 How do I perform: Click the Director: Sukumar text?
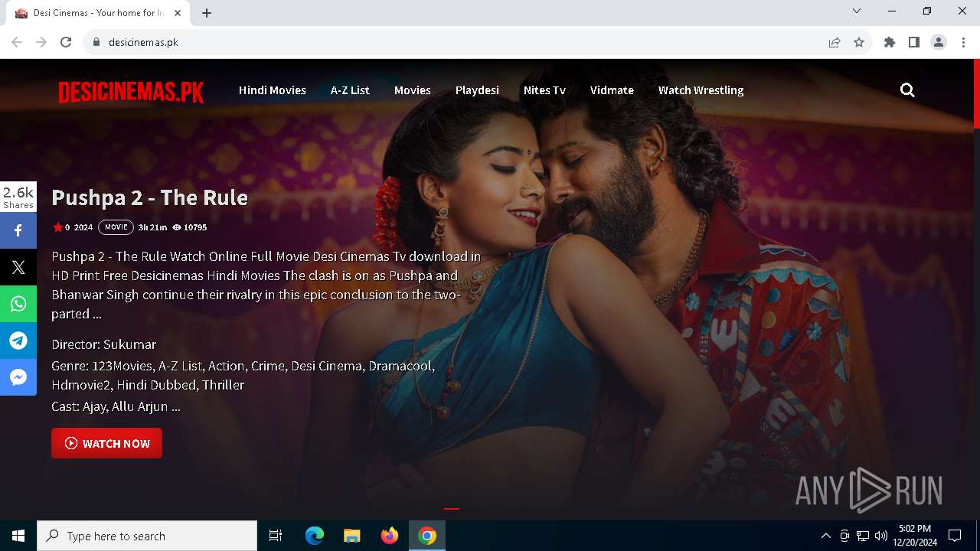103,344
